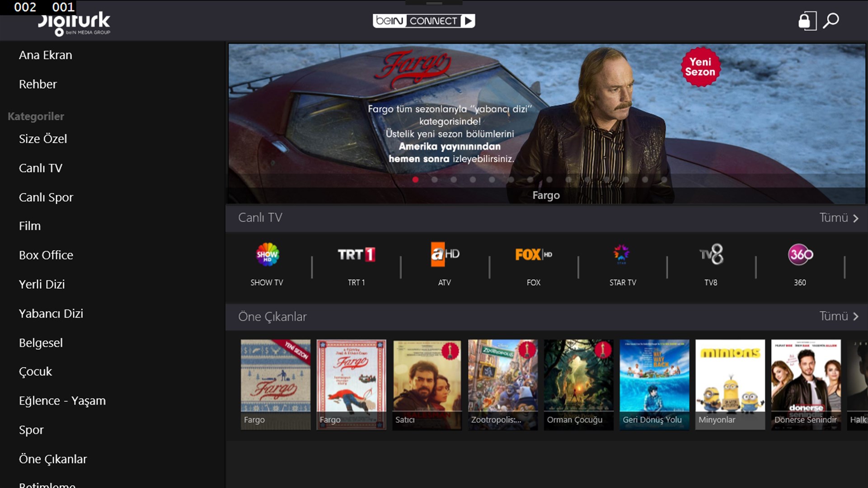Open Yerli Dizi category
The image size is (868, 488).
click(x=42, y=285)
